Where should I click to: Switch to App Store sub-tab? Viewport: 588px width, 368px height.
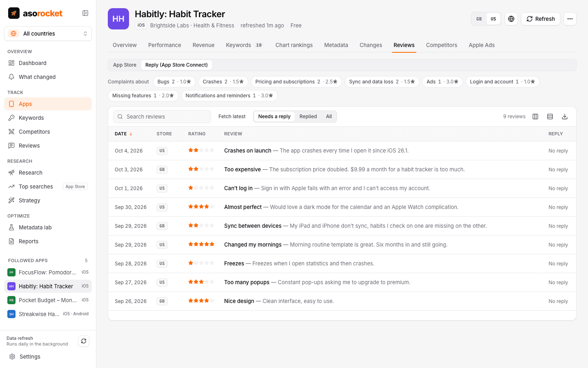(x=125, y=65)
